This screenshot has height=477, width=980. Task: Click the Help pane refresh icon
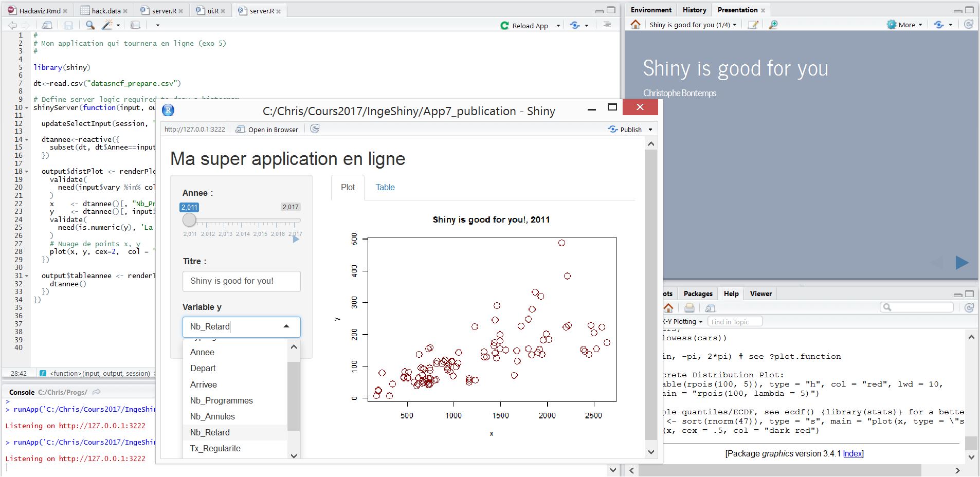coord(969,307)
